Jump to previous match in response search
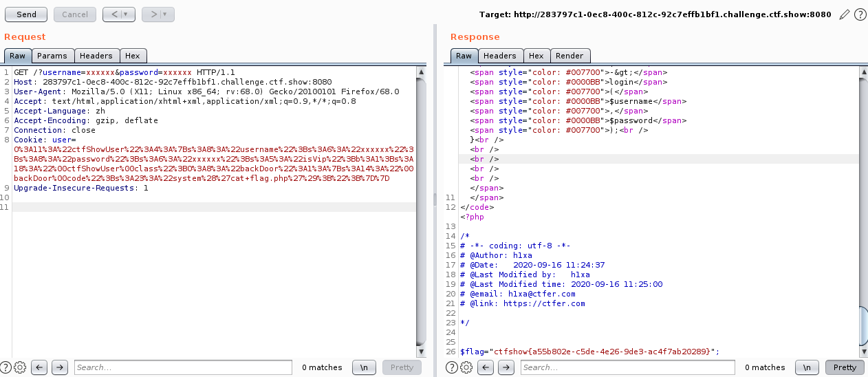The height and width of the screenshot is (377, 868). (x=486, y=367)
